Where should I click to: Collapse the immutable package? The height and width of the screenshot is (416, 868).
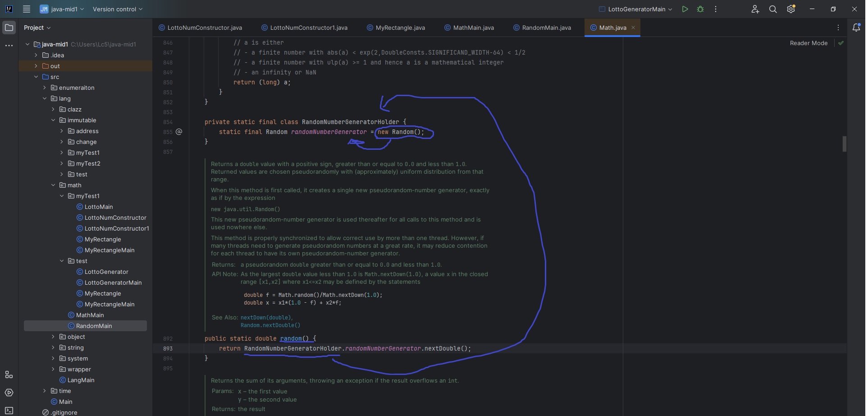click(53, 120)
